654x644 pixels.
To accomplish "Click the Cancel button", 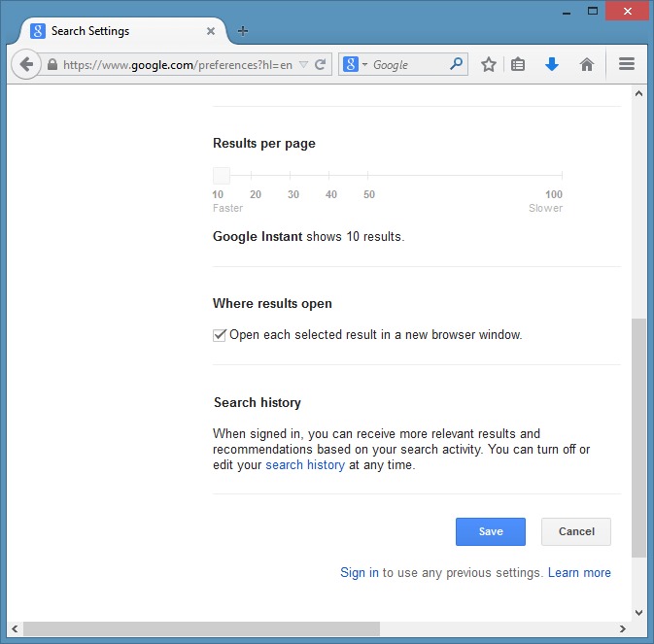I will 576,531.
